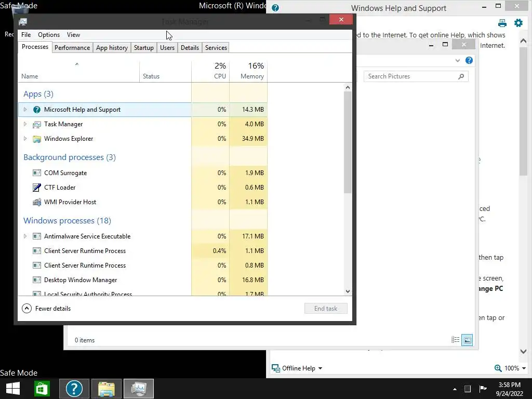Switch Explorer to large icons view

[x=467, y=340]
